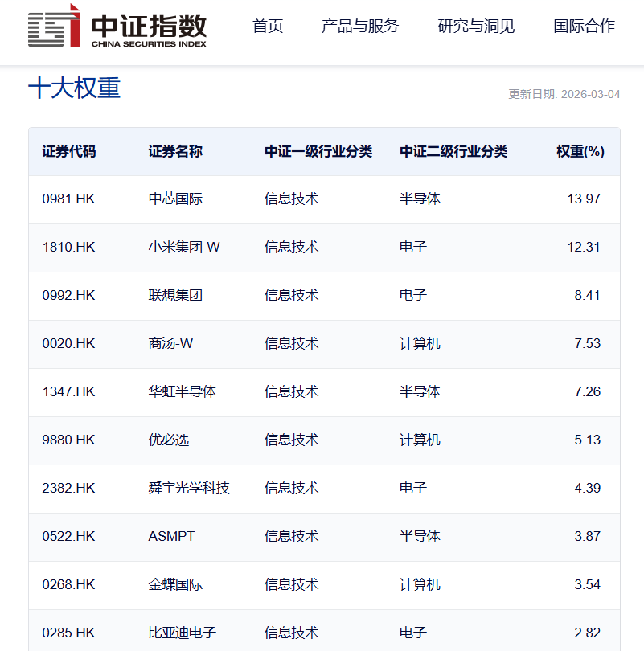Screen dimensions: 644x651
Task: Click the update date 2026-03-04 text
Action: 564,94
